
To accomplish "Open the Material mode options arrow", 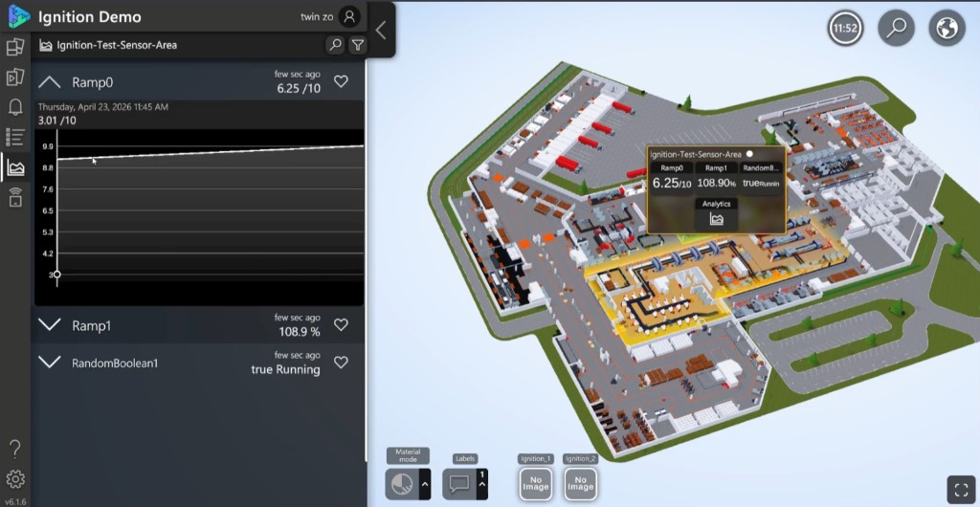I will (x=425, y=484).
